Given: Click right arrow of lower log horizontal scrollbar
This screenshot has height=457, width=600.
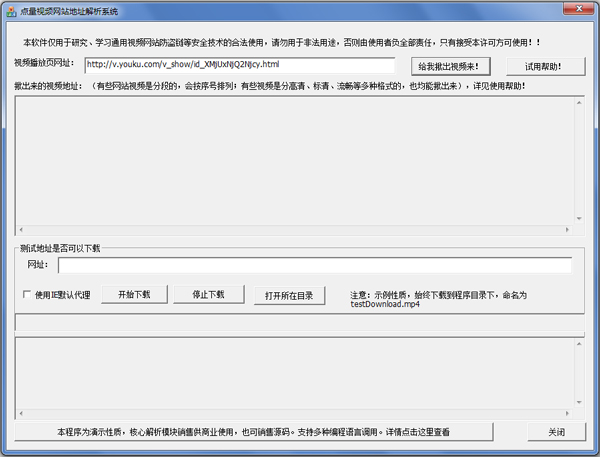Looking at the screenshot, I should [567, 413].
